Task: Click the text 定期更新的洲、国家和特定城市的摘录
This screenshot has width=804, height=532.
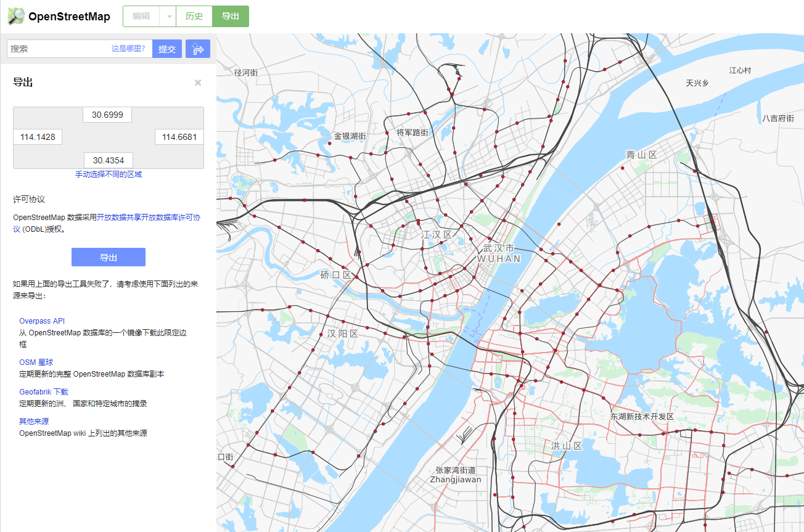Action: pyautogui.click(x=83, y=404)
